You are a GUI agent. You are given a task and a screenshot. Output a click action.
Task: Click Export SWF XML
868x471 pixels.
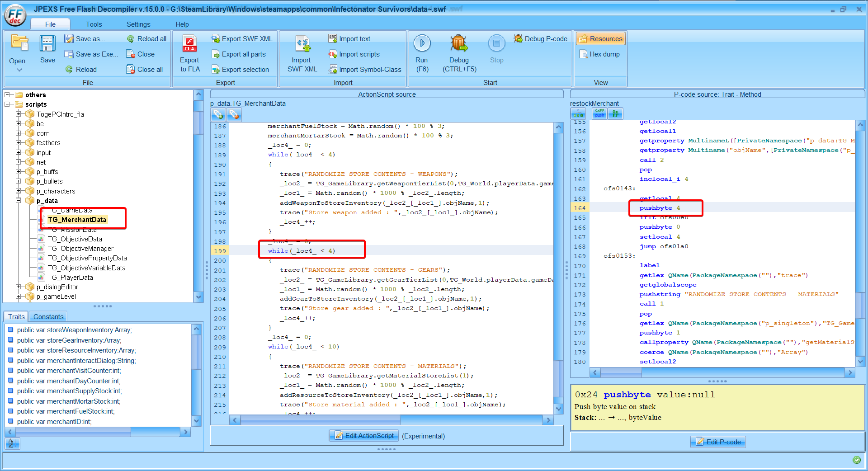click(x=242, y=39)
